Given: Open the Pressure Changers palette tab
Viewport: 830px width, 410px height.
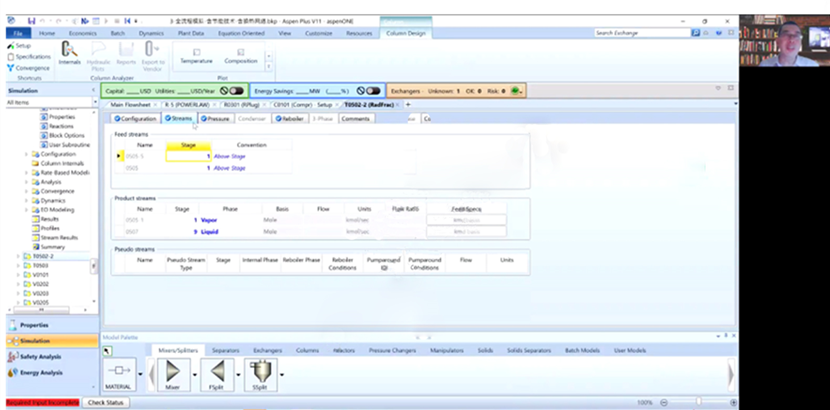Looking at the screenshot, I should [x=392, y=350].
